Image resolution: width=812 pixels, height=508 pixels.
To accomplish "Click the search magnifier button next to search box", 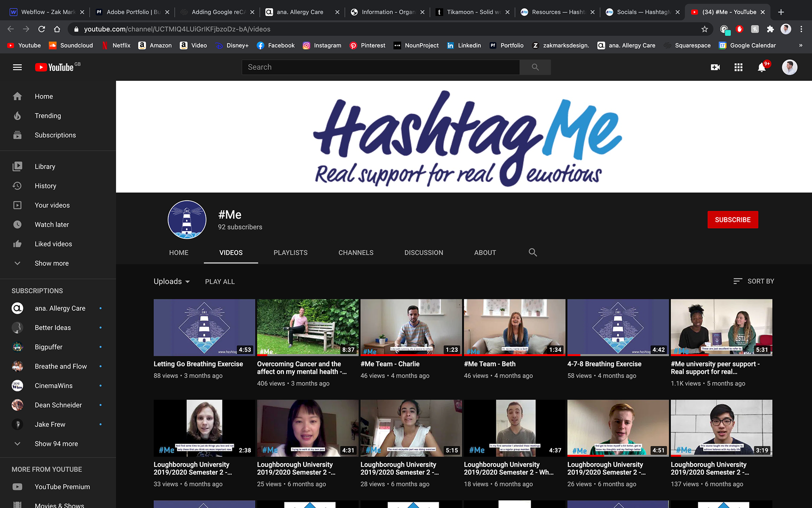I will 535,67.
